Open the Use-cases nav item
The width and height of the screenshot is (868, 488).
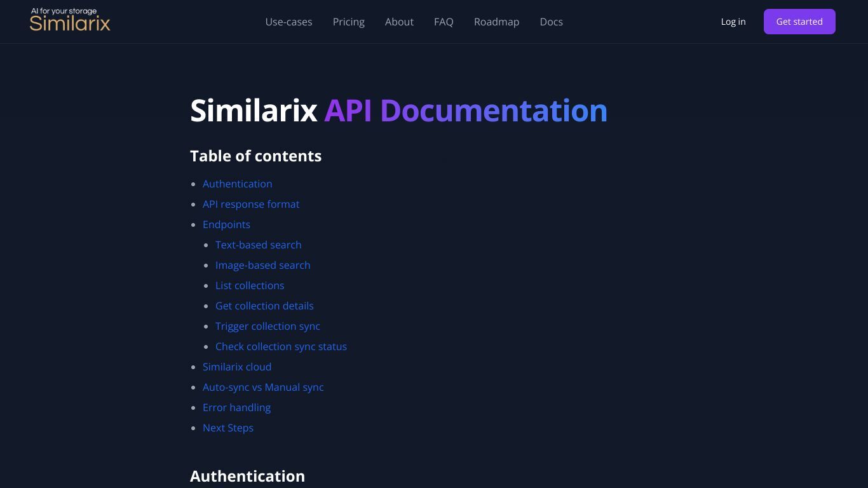(288, 22)
